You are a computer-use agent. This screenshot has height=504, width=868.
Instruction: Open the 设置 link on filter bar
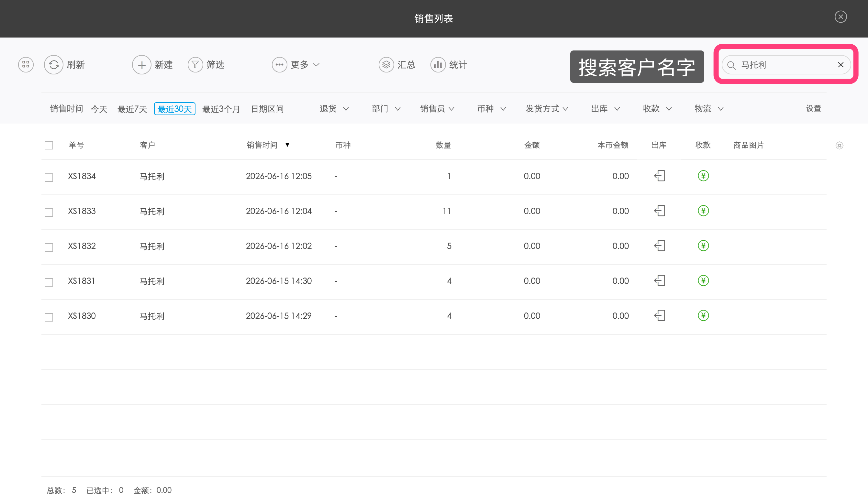pyautogui.click(x=814, y=108)
